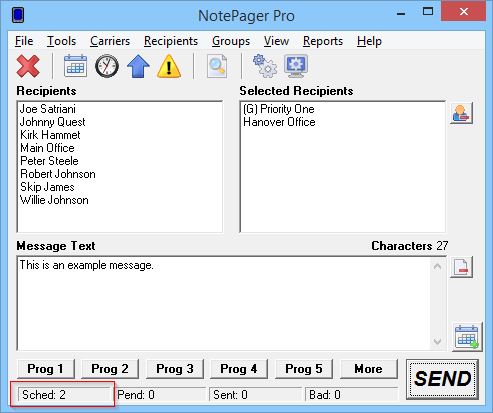Minimize the NotePager Pro window

pos(401,13)
